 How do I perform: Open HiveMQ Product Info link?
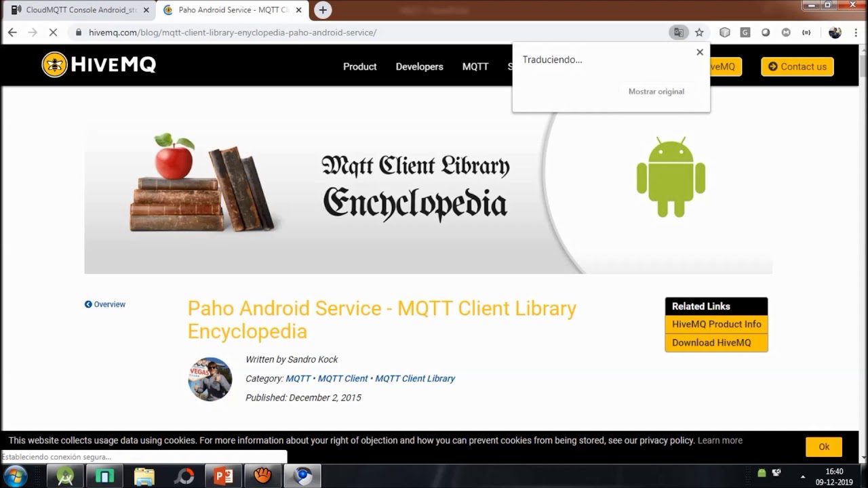(x=716, y=324)
